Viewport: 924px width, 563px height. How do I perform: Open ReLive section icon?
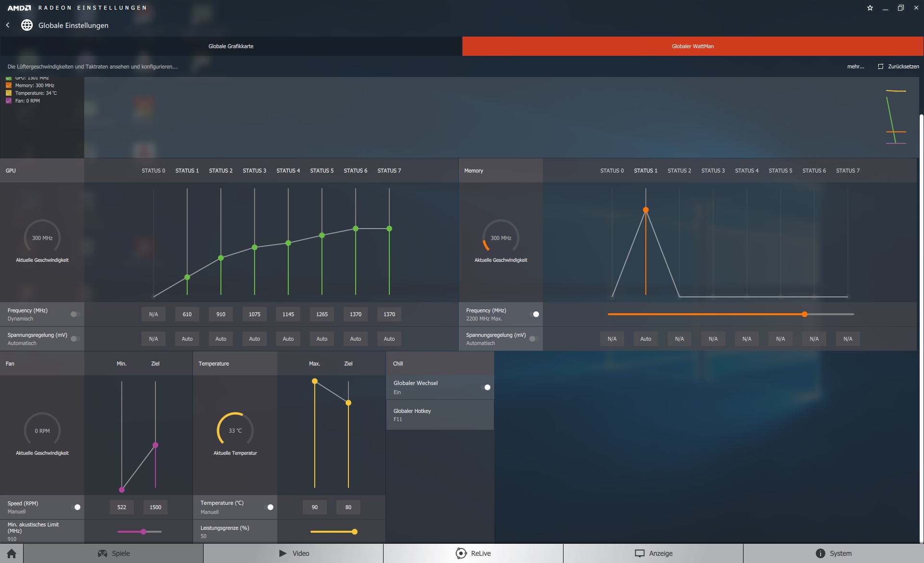pos(461,553)
